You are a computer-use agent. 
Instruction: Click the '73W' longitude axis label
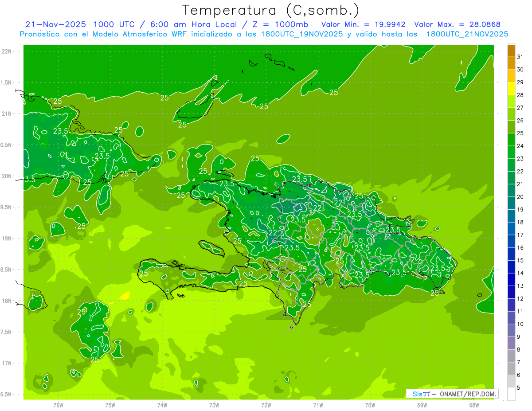pyautogui.click(x=214, y=405)
